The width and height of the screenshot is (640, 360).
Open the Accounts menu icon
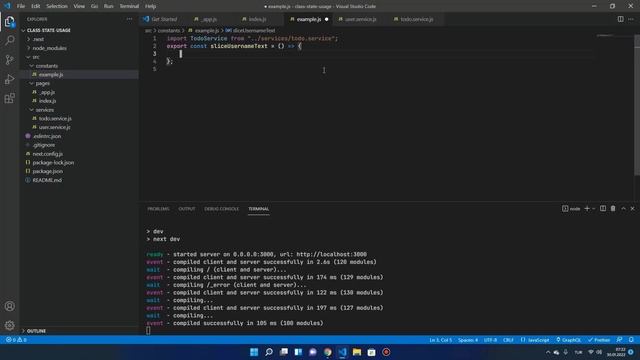(9, 306)
